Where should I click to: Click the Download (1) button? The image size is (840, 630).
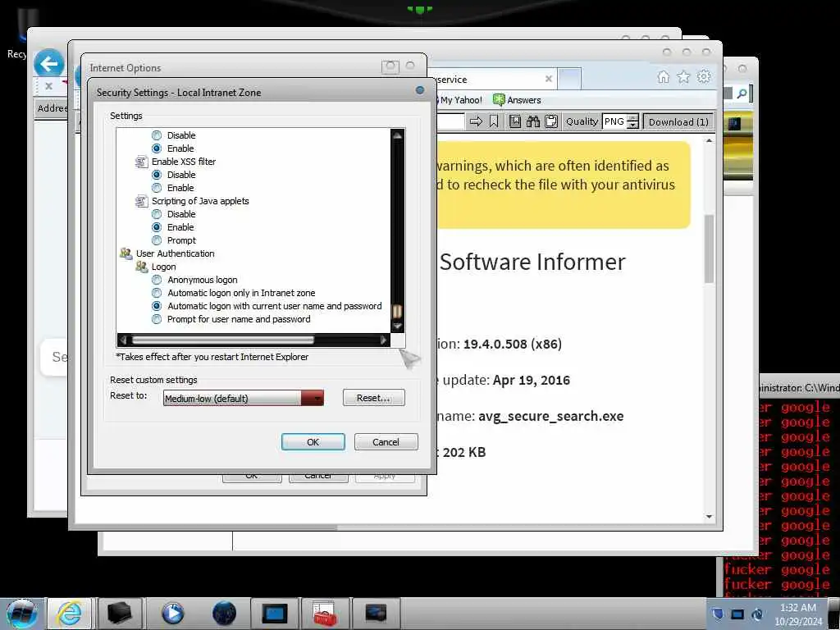[678, 121]
